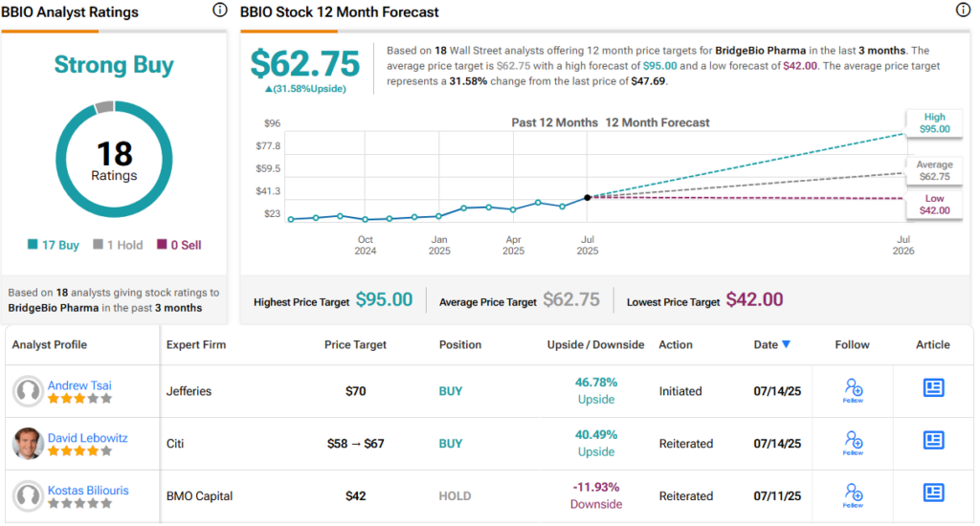Open the article icon for Citi rating
This screenshot has height=526, width=980.
coord(933,440)
